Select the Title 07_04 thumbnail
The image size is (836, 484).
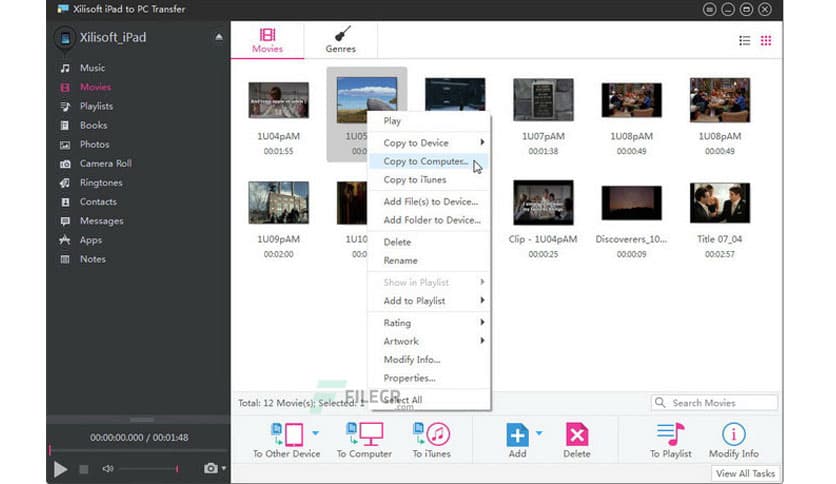[x=720, y=203]
